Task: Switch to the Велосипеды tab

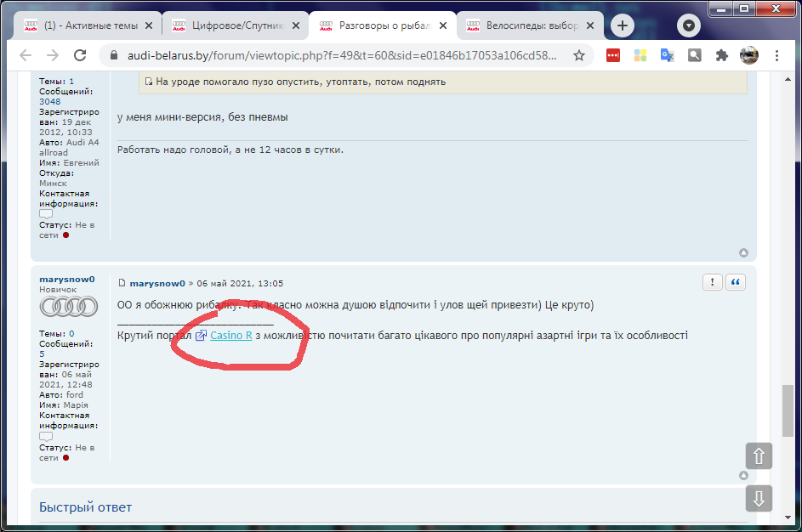Action: (x=527, y=25)
